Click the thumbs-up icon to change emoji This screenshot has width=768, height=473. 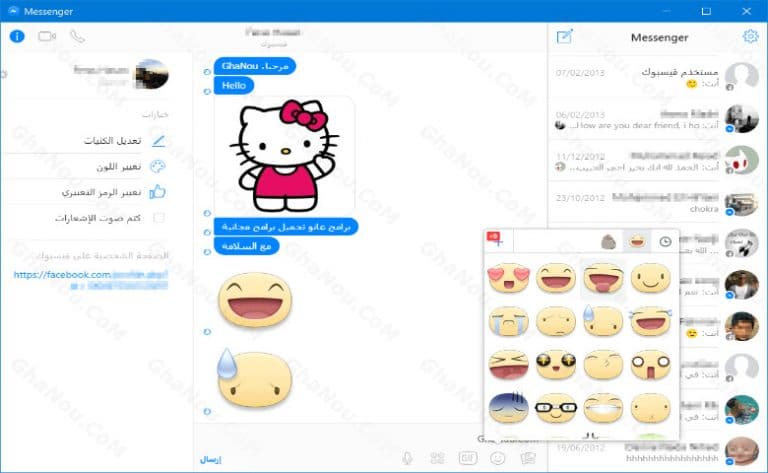tap(157, 191)
